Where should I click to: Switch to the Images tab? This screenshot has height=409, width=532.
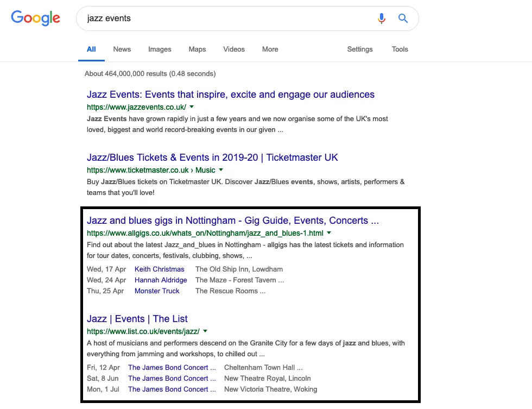160,49
